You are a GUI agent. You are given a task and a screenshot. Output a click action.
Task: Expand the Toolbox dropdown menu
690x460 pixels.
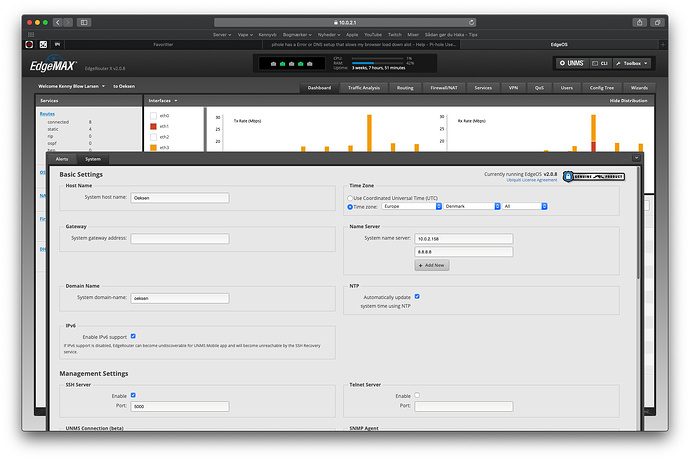[x=632, y=63]
